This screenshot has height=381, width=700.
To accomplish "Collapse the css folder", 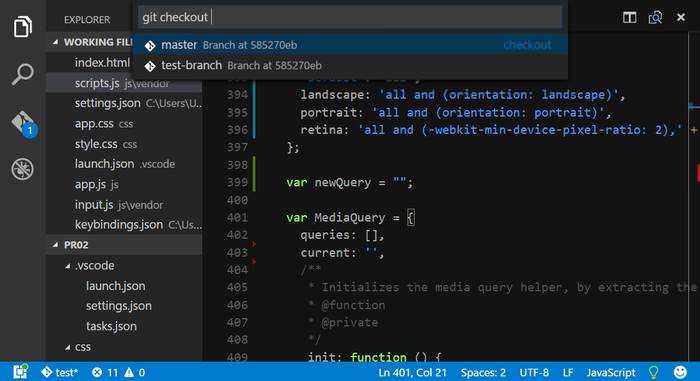I will tap(67, 347).
